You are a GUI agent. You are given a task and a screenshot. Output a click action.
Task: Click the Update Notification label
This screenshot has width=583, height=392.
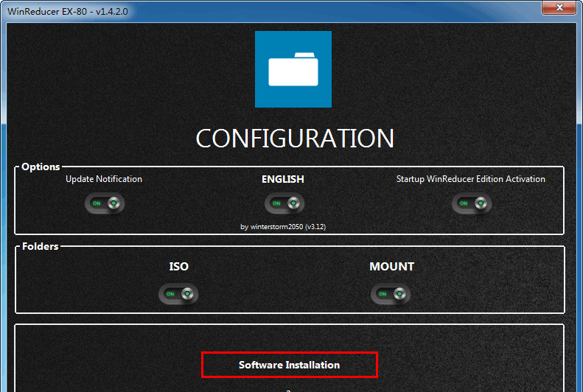tap(104, 179)
